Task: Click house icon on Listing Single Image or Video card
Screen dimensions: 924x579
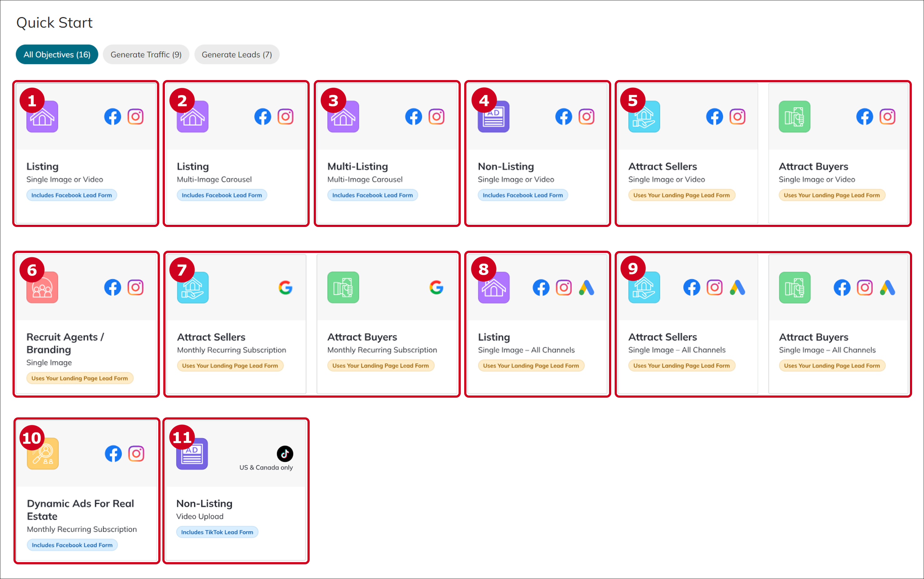Action: click(42, 116)
